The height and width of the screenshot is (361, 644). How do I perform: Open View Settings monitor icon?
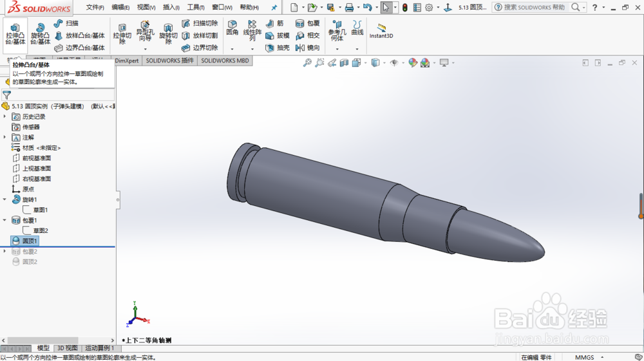pos(444,63)
